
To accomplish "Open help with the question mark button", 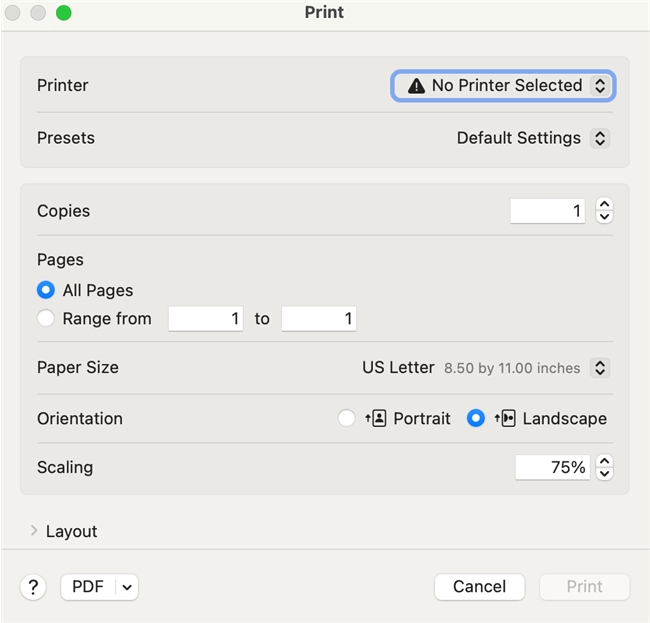I will pos(33,587).
